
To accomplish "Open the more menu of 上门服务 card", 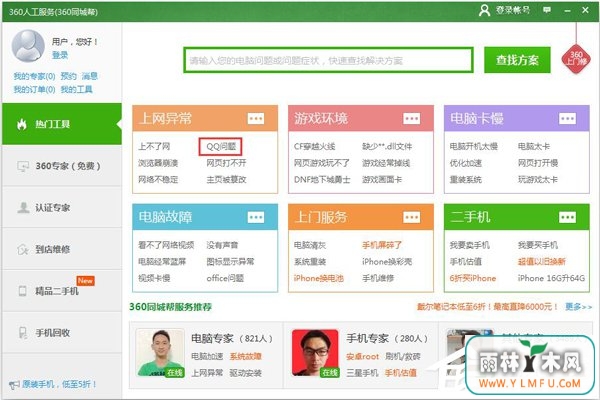I will click(411, 217).
